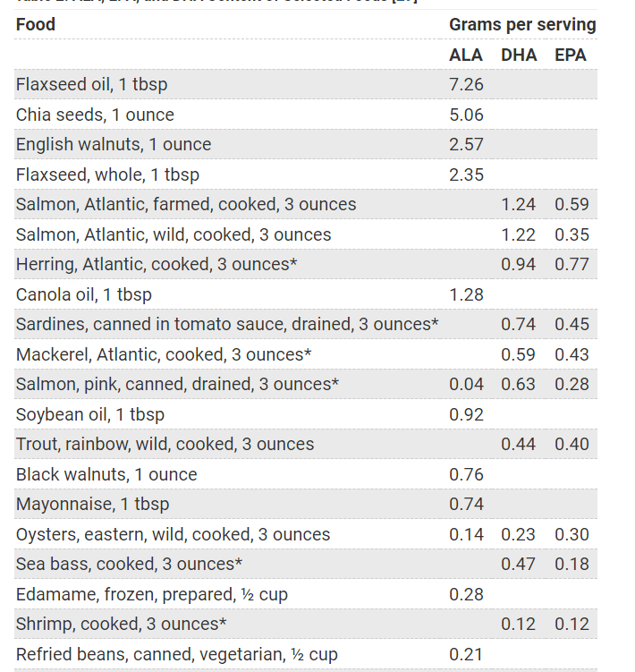Click the rainbow trout EPA value 0.40

tap(571, 444)
